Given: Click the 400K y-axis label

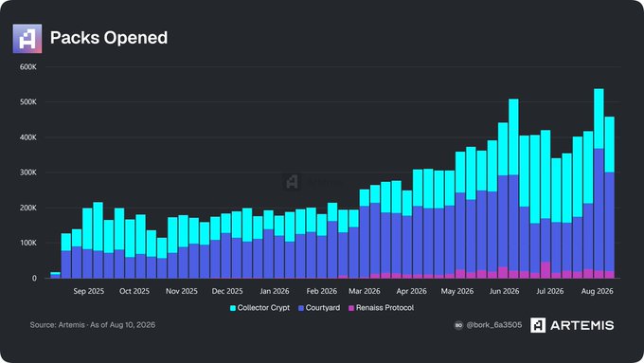Looking at the screenshot, I should pos(27,137).
